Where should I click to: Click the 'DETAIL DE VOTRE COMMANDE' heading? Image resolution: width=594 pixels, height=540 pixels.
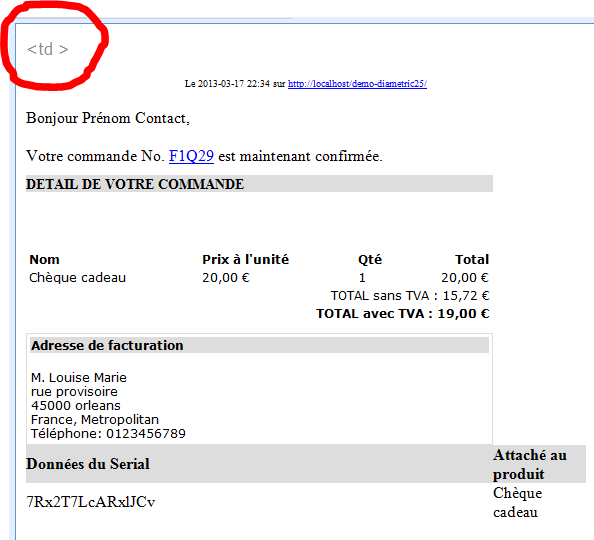pos(135,184)
